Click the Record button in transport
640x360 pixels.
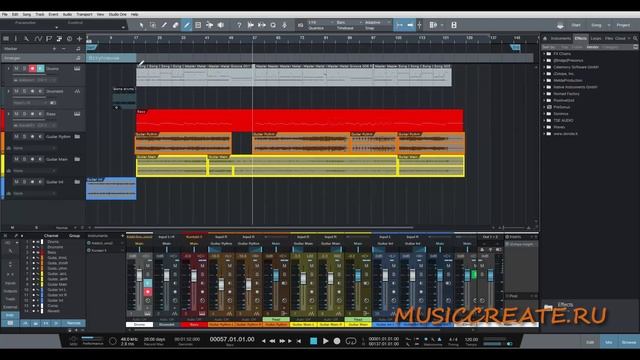337,341
